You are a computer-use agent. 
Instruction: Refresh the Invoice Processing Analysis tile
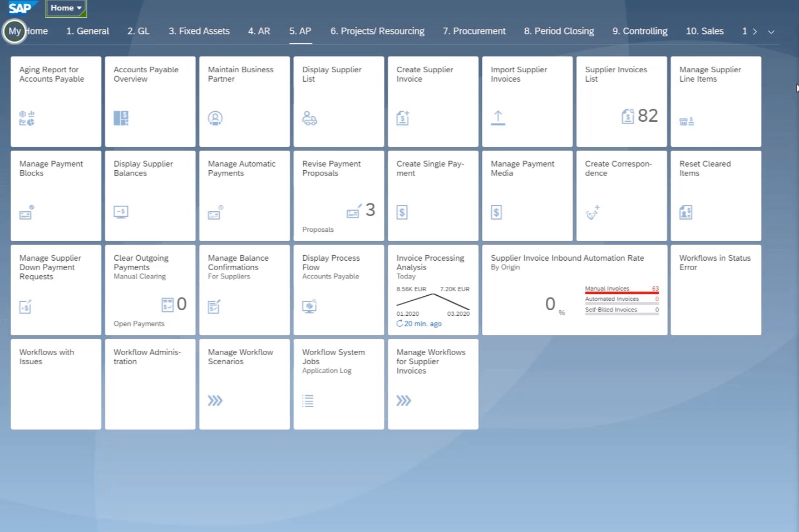(399, 324)
